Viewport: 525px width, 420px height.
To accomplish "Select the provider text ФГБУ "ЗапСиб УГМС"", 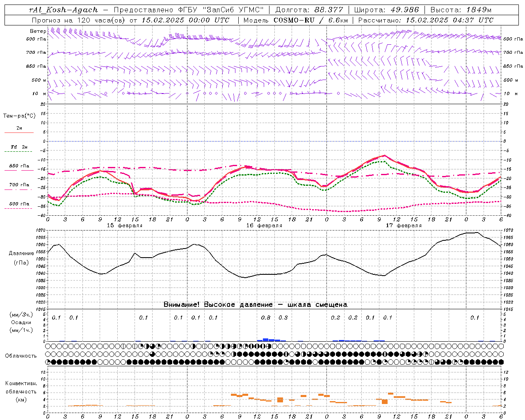I will pyautogui.click(x=221, y=10).
